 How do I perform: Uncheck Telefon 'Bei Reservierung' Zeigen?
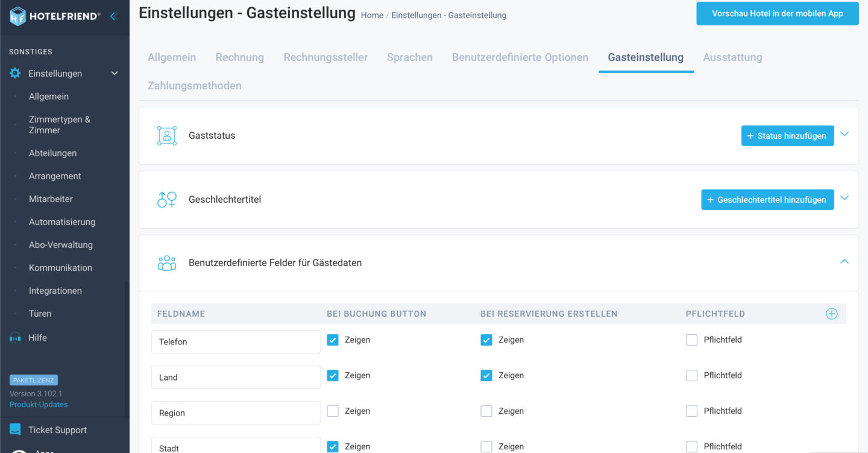coord(486,340)
